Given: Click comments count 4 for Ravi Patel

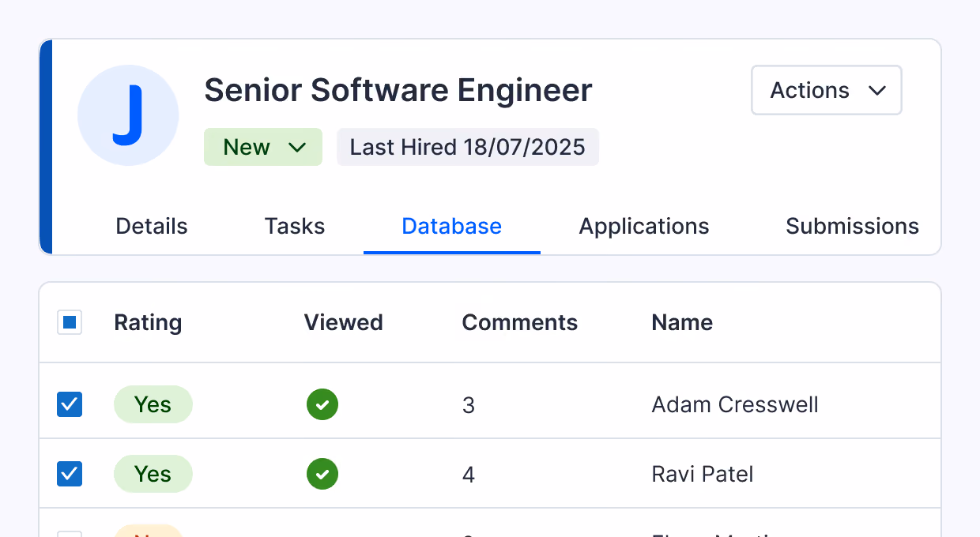Looking at the screenshot, I should click(469, 475).
